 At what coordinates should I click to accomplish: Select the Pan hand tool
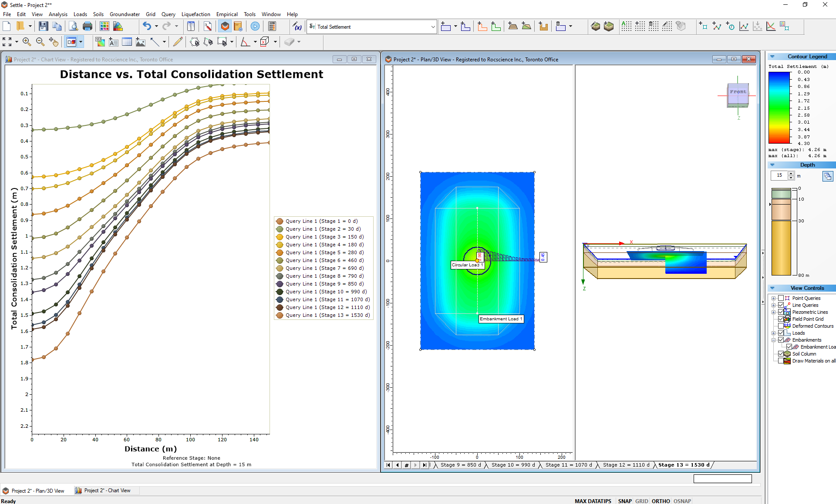tap(54, 42)
